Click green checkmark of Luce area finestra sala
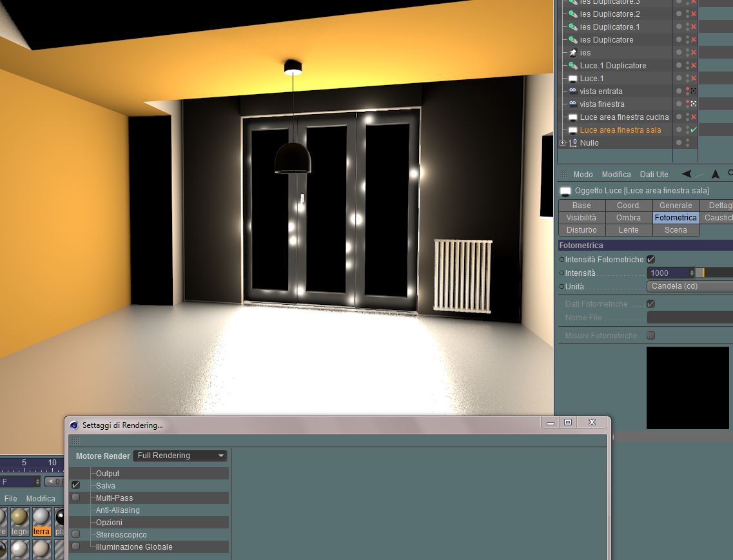The image size is (733, 560). coord(694,130)
